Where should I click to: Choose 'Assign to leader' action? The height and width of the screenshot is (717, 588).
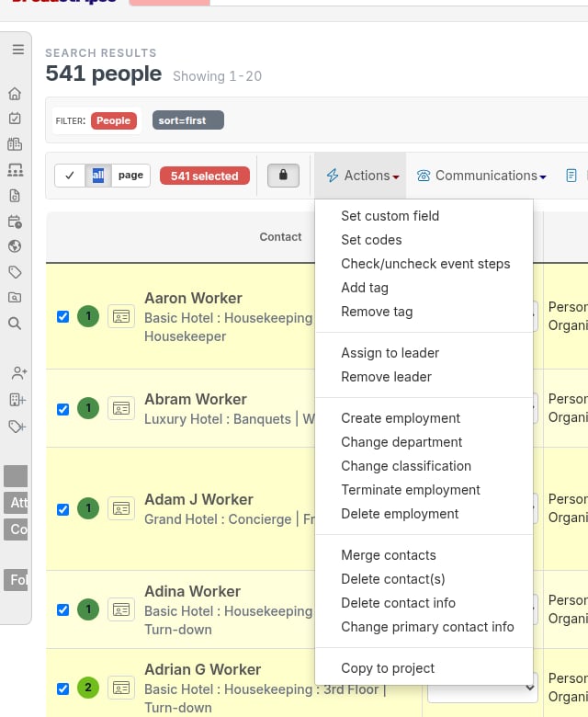[x=390, y=353]
